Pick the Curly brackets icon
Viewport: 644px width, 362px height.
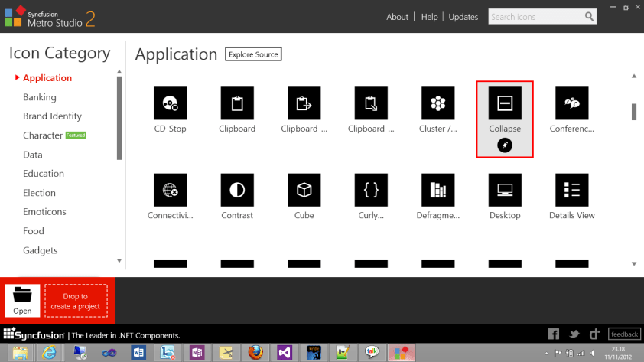[x=371, y=189]
